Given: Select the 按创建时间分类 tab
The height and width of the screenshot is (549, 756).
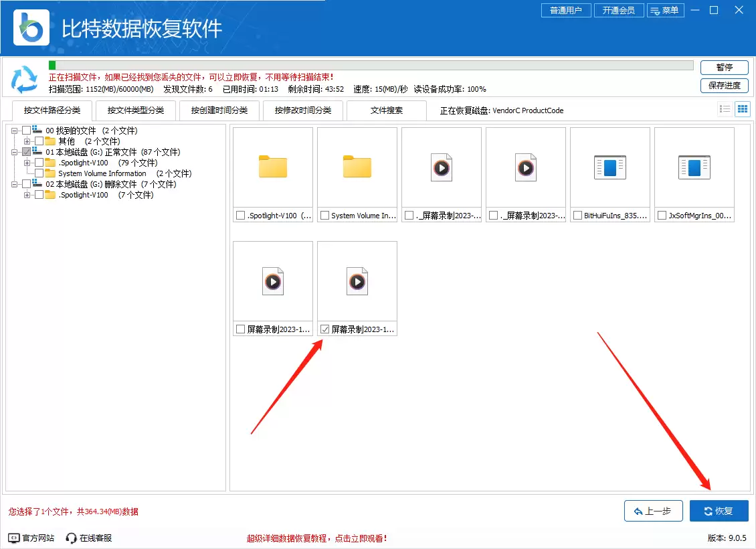Looking at the screenshot, I should coord(219,110).
